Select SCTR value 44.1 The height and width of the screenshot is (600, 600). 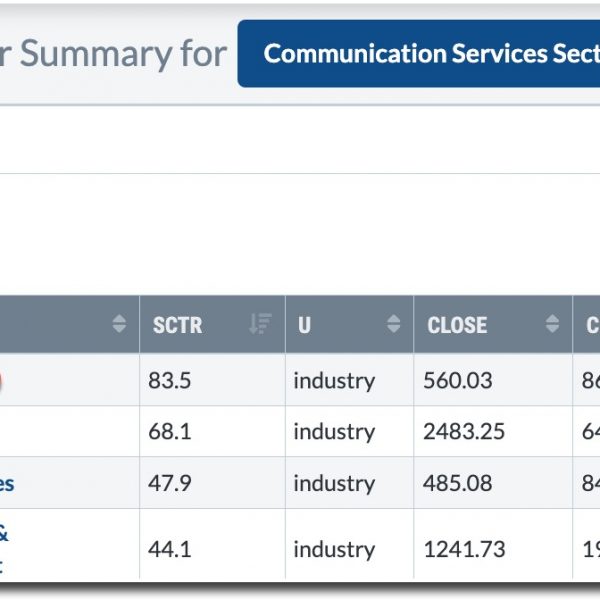pyautogui.click(x=170, y=549)
